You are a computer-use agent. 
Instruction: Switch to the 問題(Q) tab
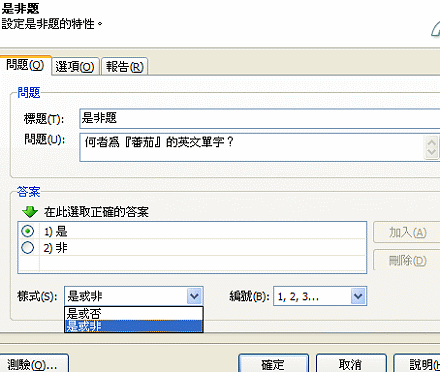[25, 65]
